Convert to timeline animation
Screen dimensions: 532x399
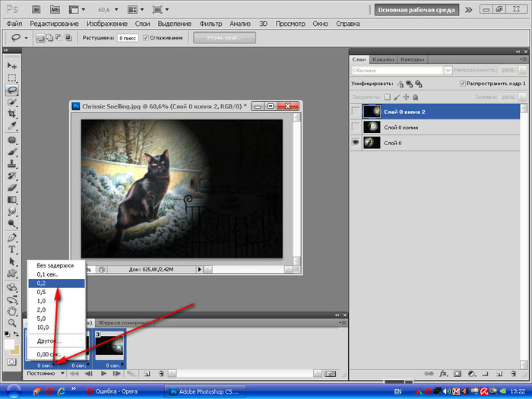[x=330, y=374]
